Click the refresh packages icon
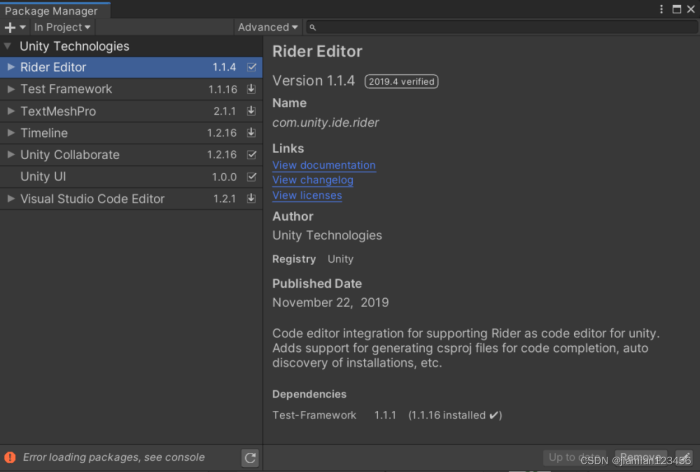Image resolution: width=700 pixels, height=472 pixels. 250,458
